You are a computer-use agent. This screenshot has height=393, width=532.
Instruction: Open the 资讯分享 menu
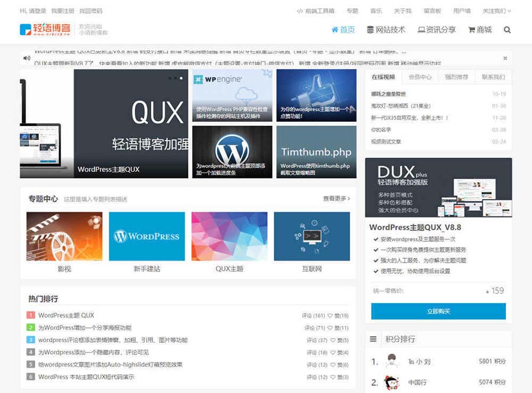437,30
